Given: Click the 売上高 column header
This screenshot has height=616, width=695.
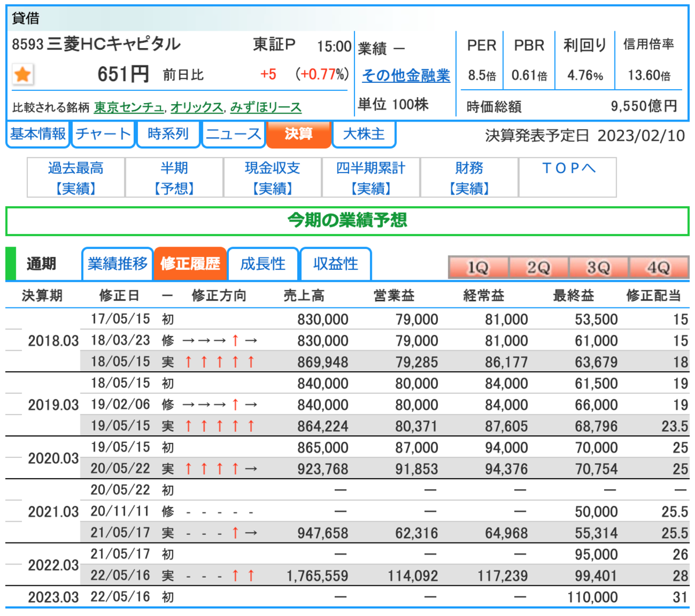Looking at the screenshot, I should pyautogui.click(x=304, y=296).
